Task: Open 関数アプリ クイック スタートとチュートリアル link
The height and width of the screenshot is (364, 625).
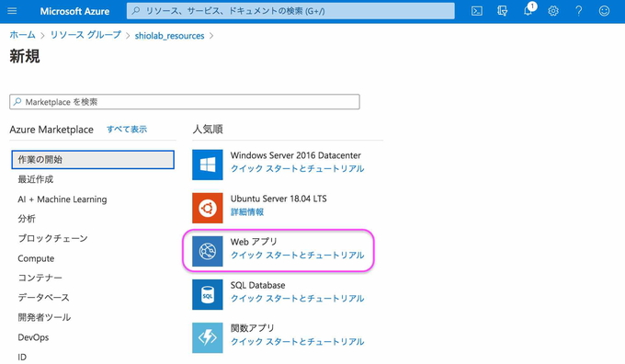Action: tap(298, 342)
